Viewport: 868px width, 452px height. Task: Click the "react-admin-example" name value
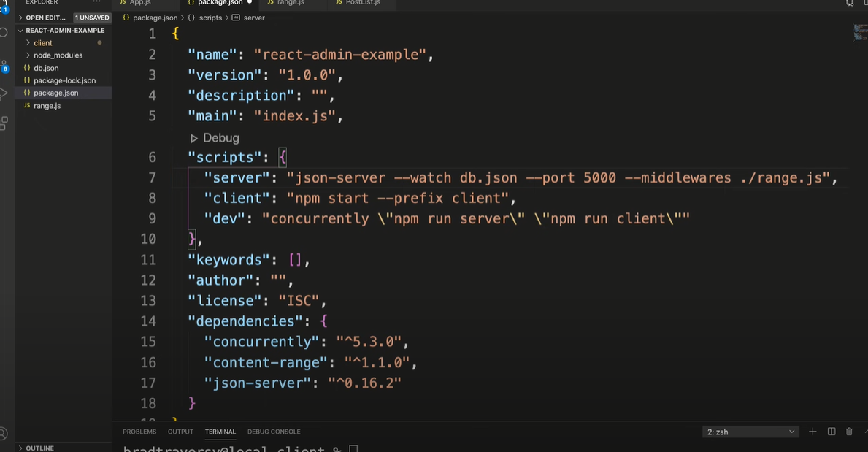point(340,55)
